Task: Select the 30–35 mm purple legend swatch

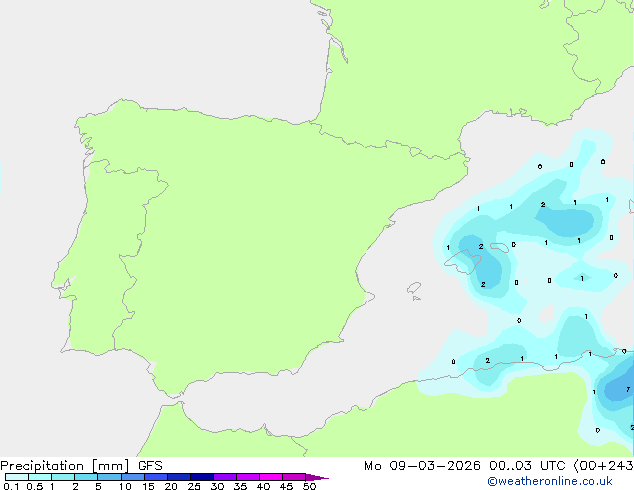Action: pyautogui.click(x=224, y=477)
